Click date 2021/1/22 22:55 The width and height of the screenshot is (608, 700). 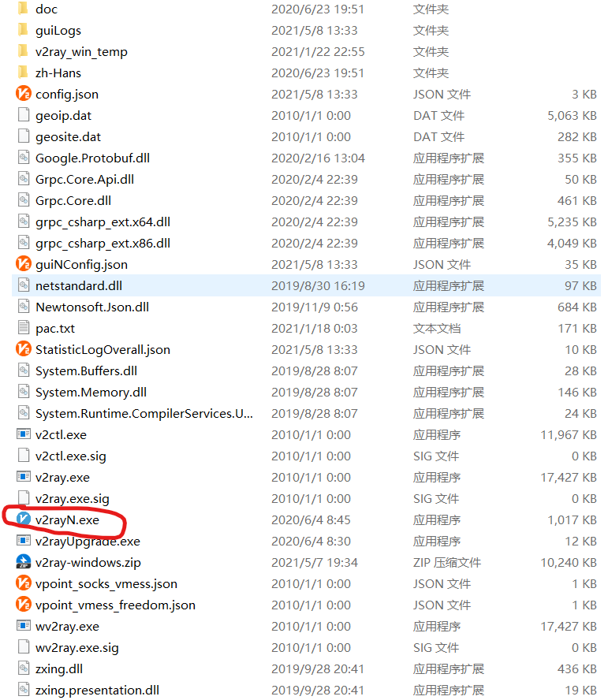318,52
